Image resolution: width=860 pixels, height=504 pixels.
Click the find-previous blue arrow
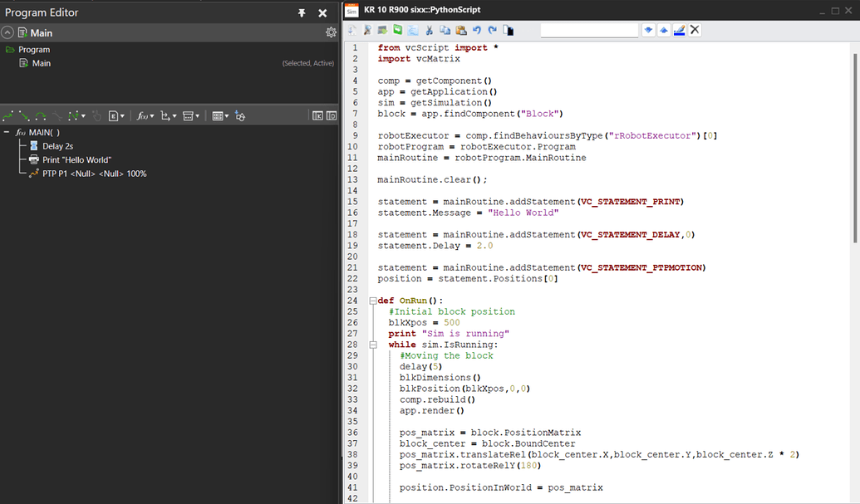pyautogui.click(x=662, y=29)
